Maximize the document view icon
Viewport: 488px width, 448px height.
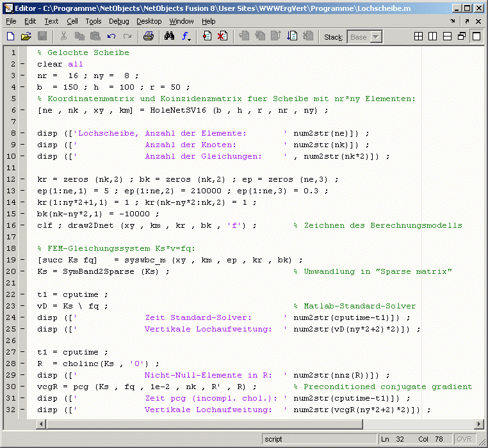tap(476, 36)
